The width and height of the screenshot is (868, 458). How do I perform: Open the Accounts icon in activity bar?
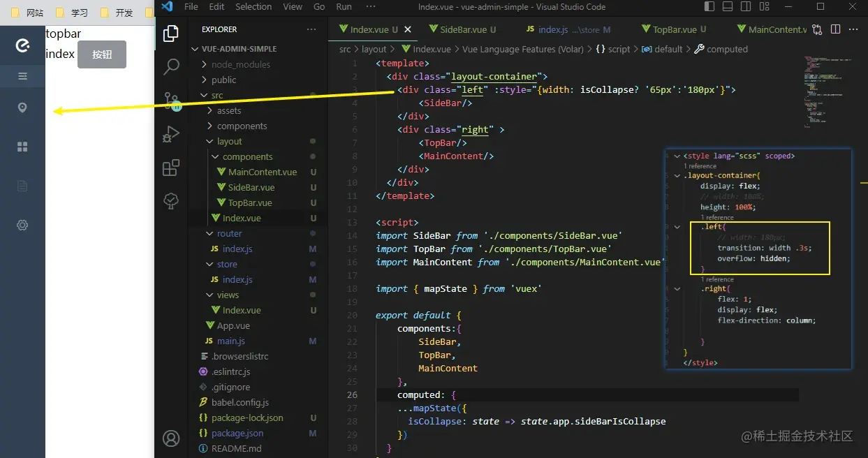[171, 438]
